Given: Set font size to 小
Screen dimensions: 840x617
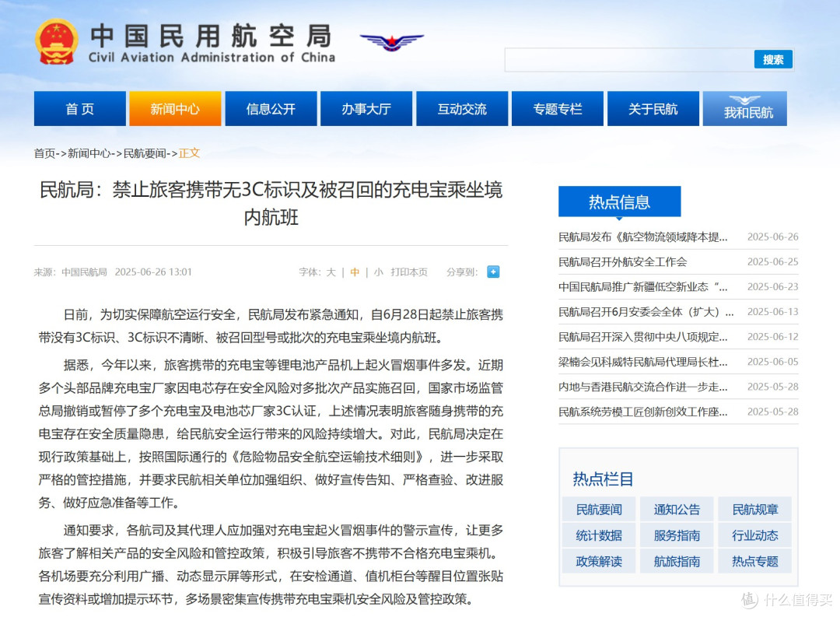Looking at the screenshot, I should (x=378, y=272).
